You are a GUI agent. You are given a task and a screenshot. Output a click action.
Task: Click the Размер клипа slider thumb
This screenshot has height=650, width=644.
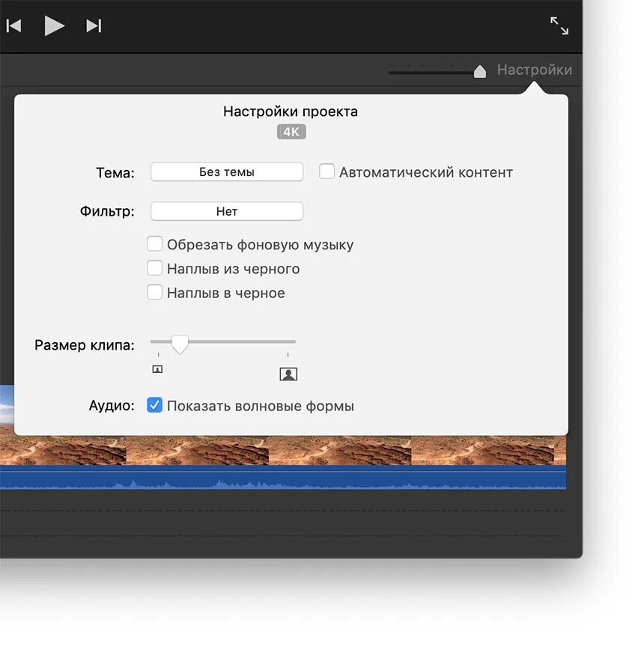click(180, 344)
